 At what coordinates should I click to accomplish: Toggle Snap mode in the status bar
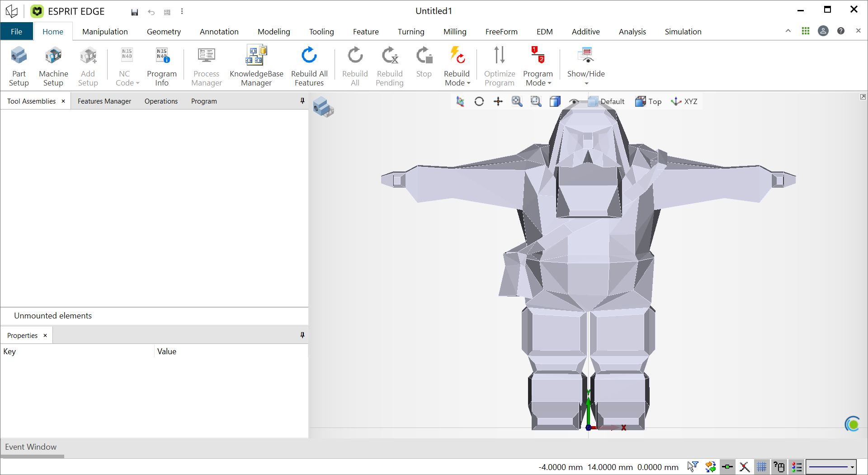(x=727, y=466)
